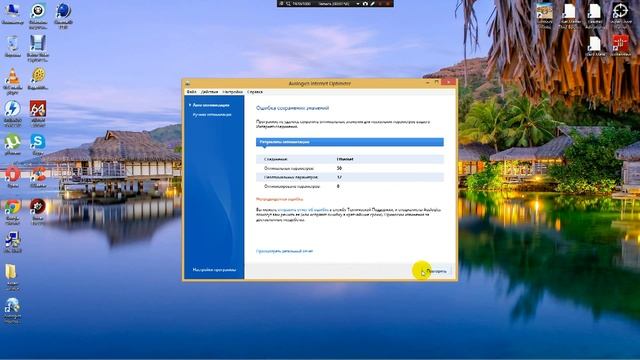Launch the Opera browser shortcut
Screen dimensions: 640x360
[13, 177]
